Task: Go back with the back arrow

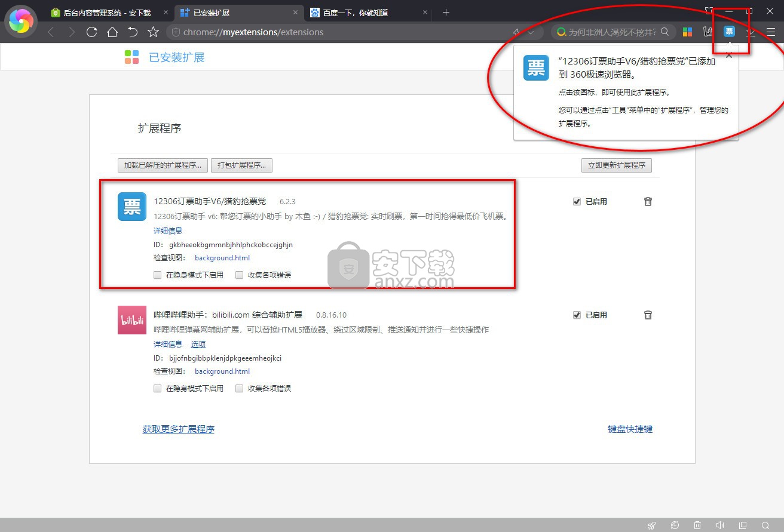Action: (51, 32)
